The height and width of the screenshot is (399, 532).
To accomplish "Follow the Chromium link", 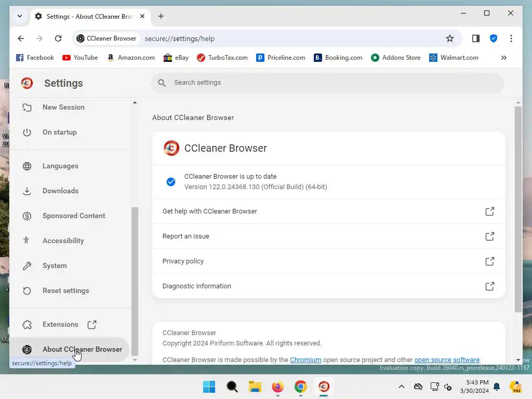I will [305, 360].
